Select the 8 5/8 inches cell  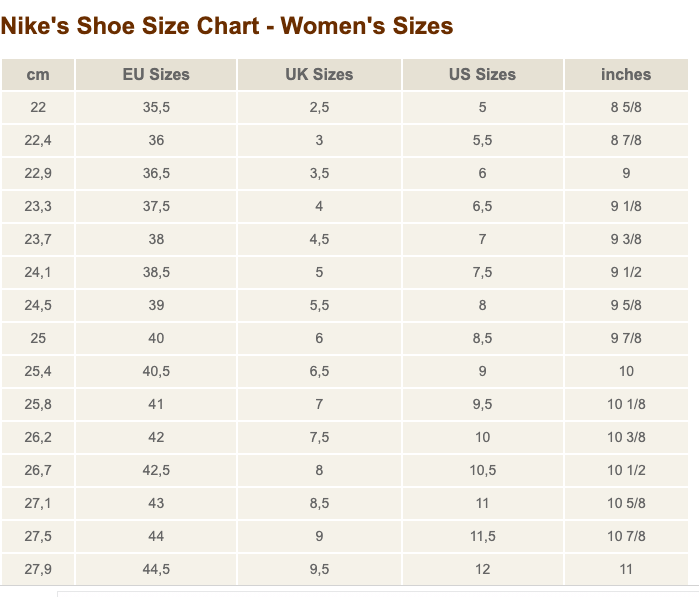pyautogui.click(x=626, y=107)
